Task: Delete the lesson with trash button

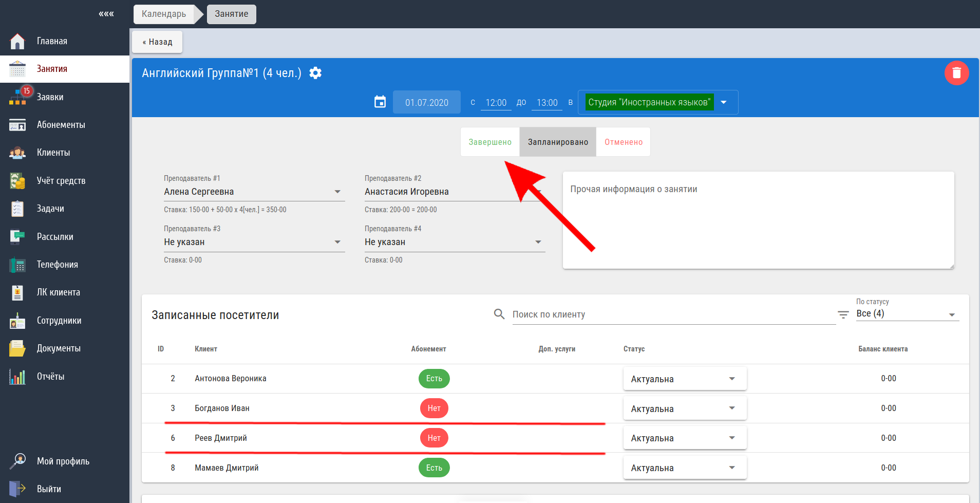Action: click(956, 73)
